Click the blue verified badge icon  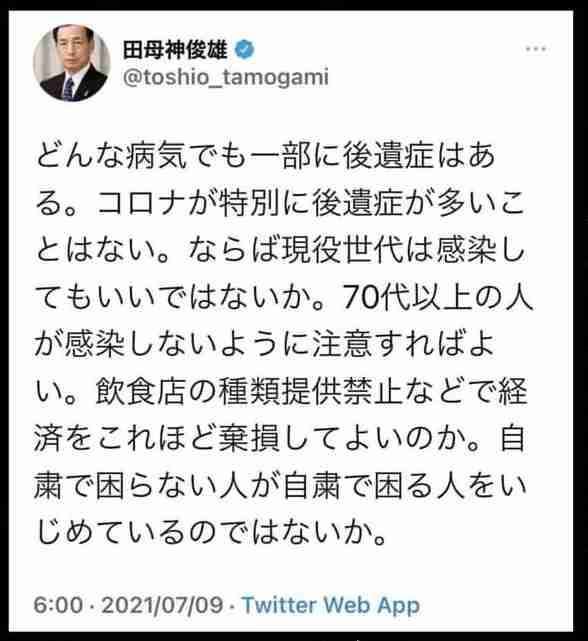(x=245, y=49)
